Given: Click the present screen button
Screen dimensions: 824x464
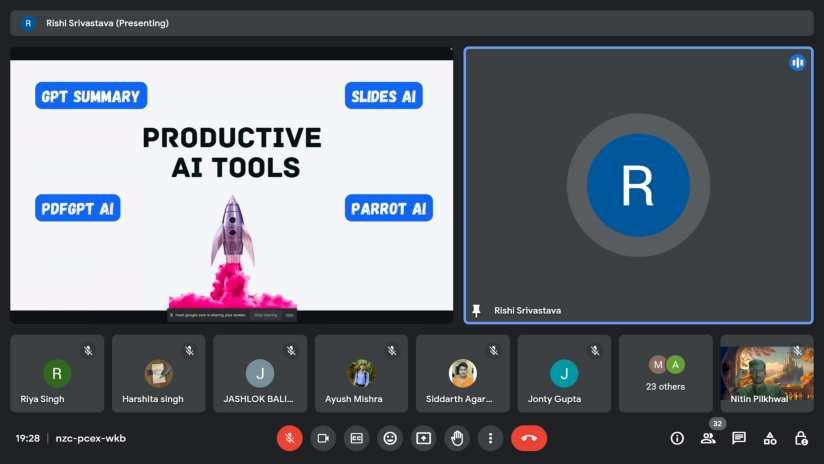Looking at the screenshot, I should click(x=424, y=438).
